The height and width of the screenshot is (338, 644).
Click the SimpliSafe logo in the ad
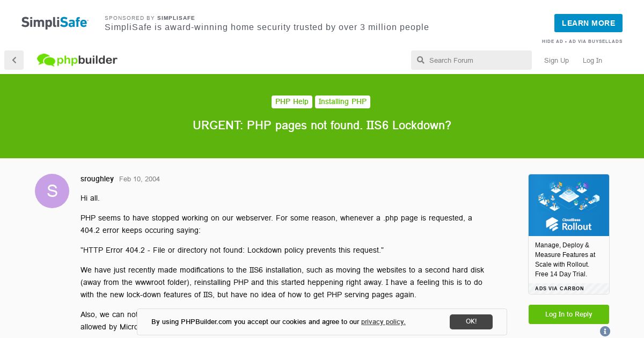click(x=55, y=23)
